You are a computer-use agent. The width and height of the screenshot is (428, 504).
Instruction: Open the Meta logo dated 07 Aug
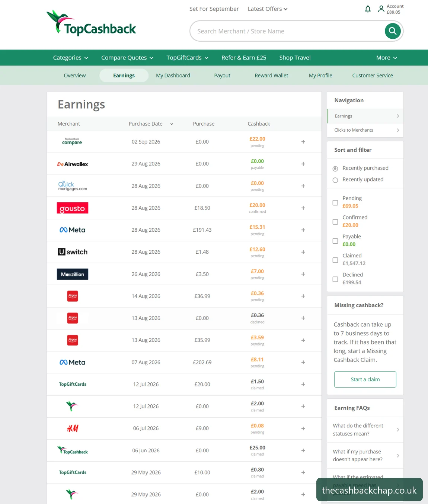pyautogui.click(x=73, y=362)
